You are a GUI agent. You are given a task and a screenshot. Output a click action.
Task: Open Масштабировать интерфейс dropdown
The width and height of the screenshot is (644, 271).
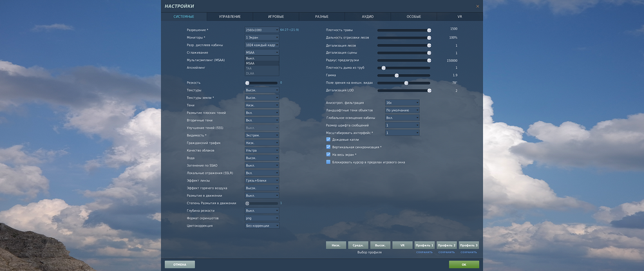[x=402, y=133]
